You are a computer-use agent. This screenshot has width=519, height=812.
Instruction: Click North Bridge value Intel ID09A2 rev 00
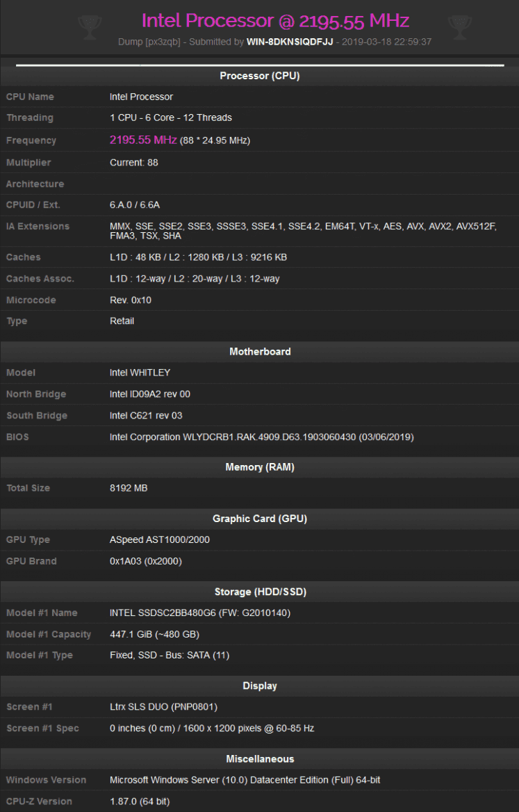click(x=150, y=394)
